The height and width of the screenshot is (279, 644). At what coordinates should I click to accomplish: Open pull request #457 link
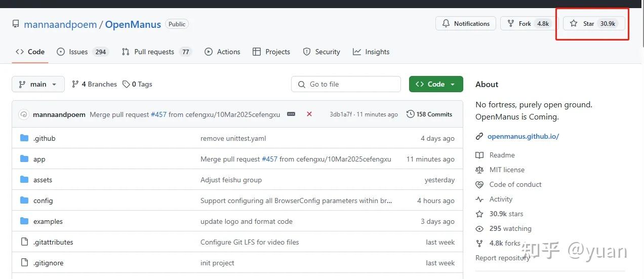coord(158,114)
